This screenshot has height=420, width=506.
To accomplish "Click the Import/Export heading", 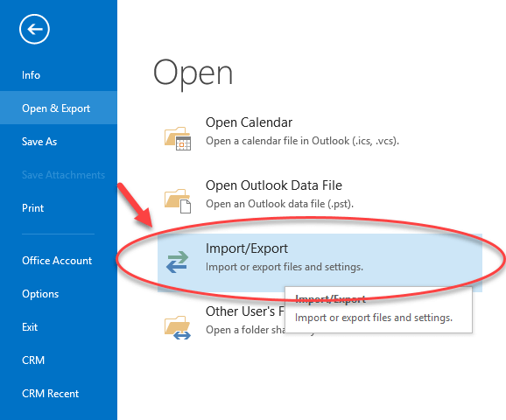I will pyautogui.click(x=247, y=248).
